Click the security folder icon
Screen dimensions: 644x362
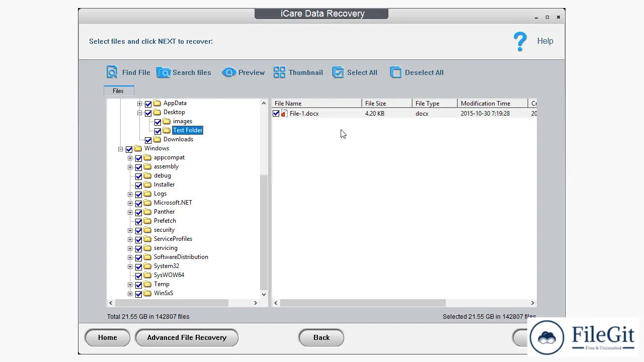(147, 230)
